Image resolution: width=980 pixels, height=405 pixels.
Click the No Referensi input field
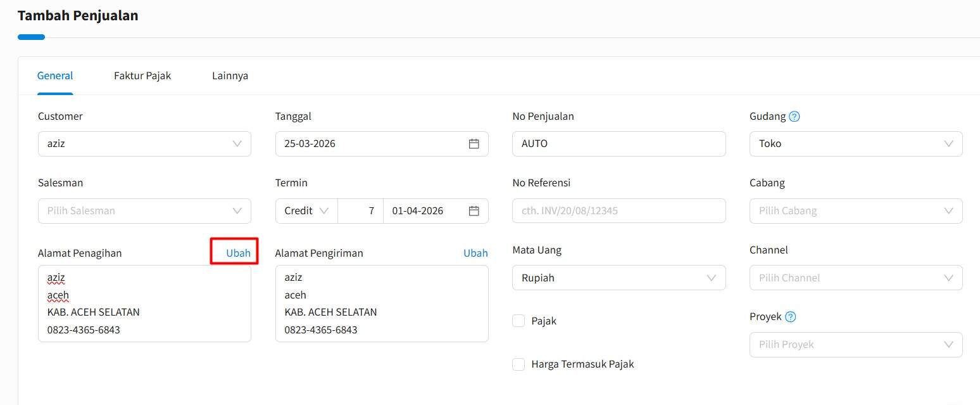point(619,211)
